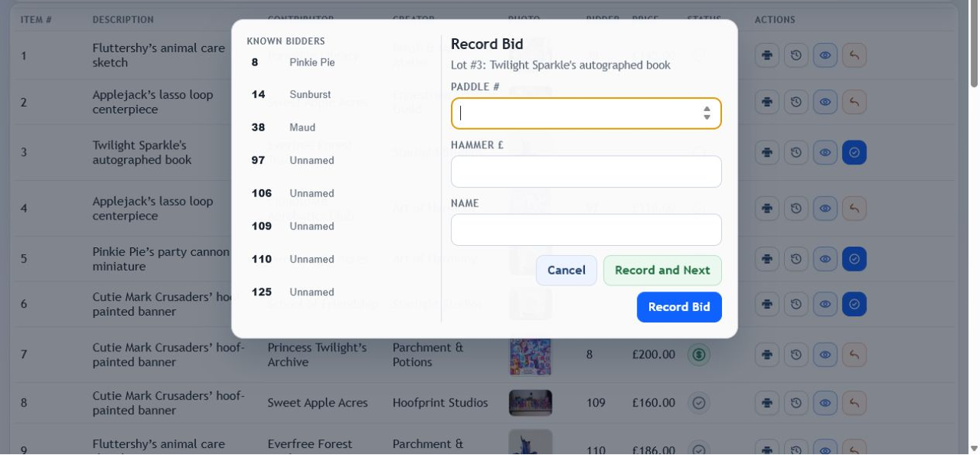This screenshot has height=455, width=980.
Task: Click the Hammer £ input field
Action: point(586,172)
